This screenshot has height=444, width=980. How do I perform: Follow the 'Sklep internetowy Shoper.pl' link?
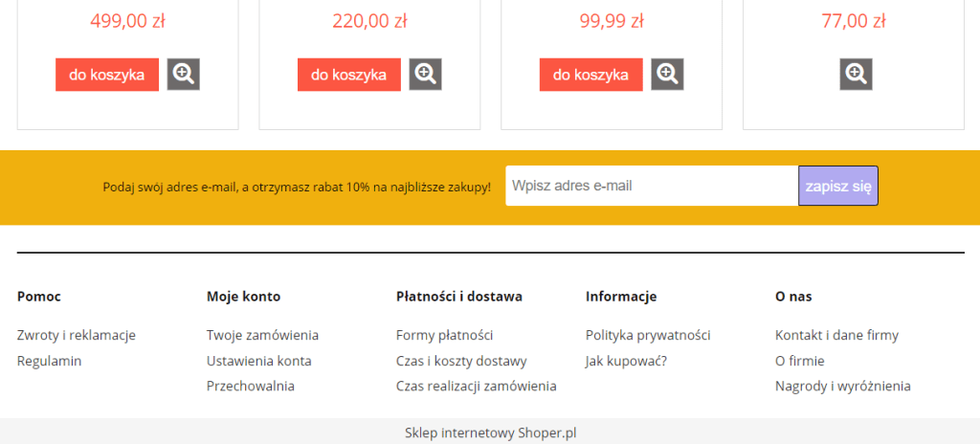[490, 433]
